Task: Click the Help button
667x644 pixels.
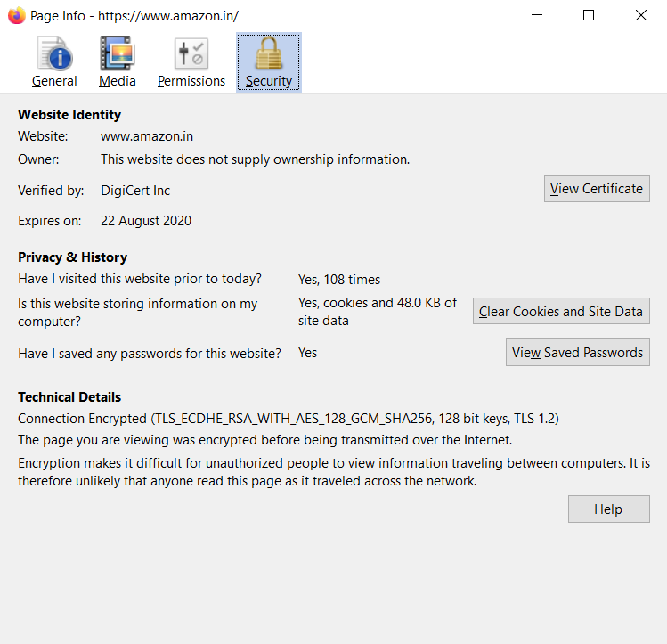Action: 608,509
